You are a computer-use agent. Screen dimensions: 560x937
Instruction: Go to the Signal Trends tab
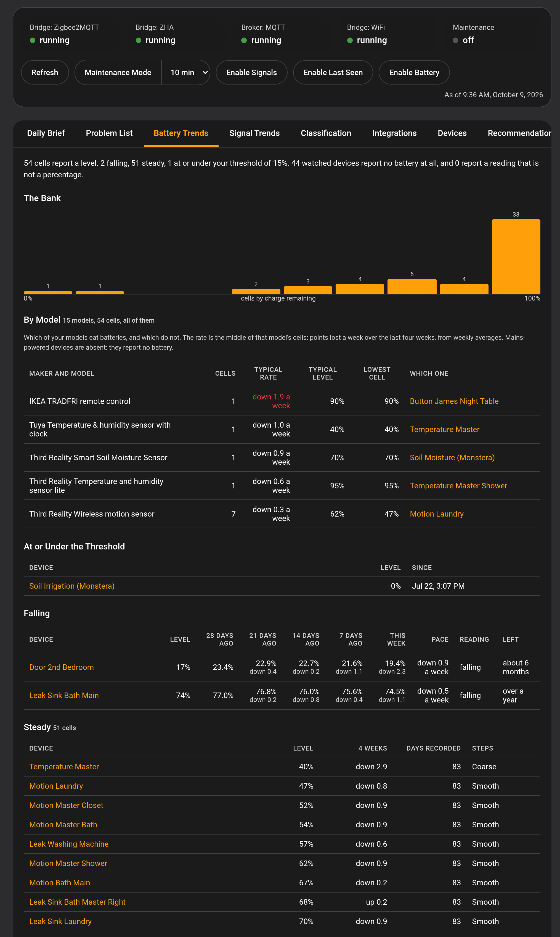pos(254,133)
